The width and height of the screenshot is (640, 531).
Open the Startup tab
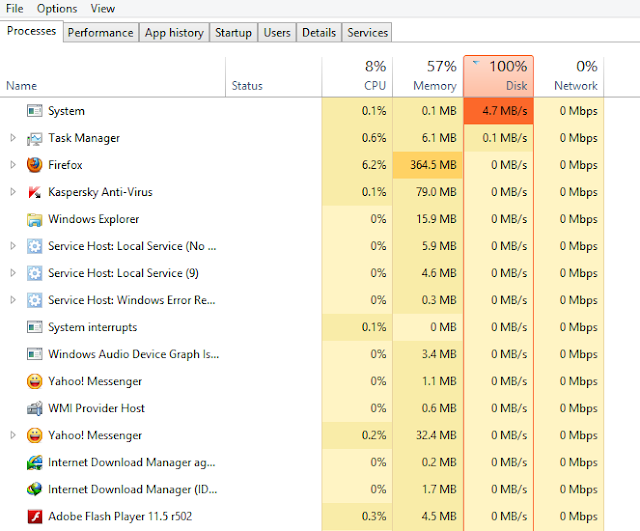point(233,33)
